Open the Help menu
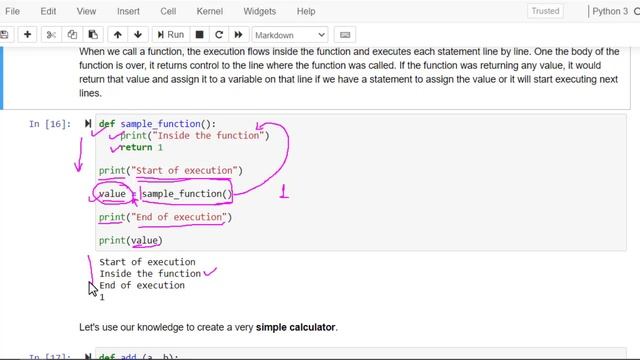 [306, 11]
